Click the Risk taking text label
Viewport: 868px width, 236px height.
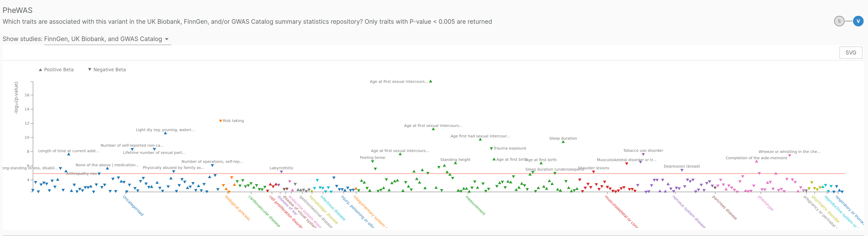click(233, 121)
